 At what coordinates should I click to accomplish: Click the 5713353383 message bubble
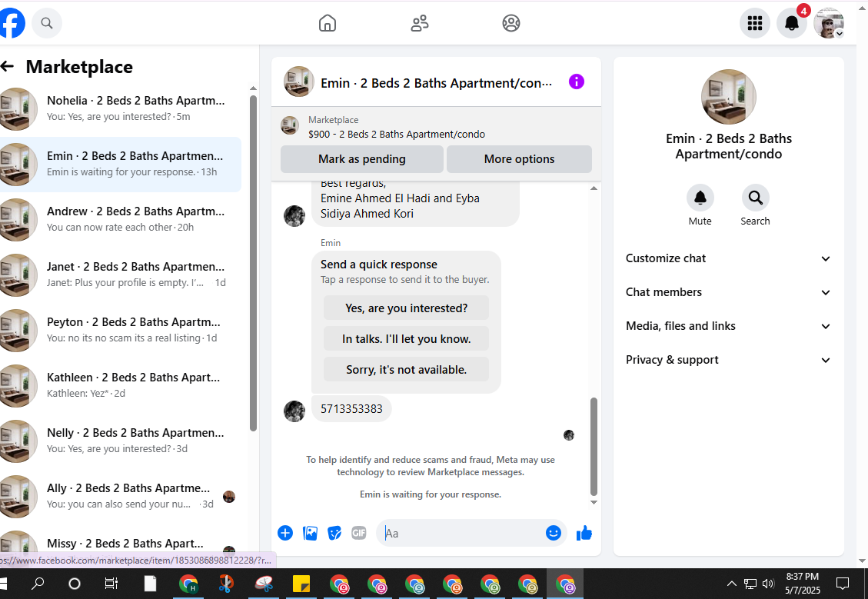(351, 409)
